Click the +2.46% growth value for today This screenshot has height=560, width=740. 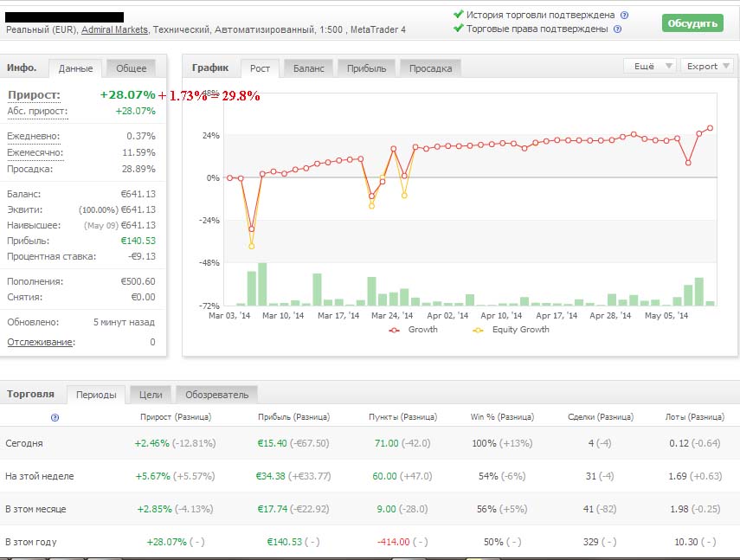(151, 443)
